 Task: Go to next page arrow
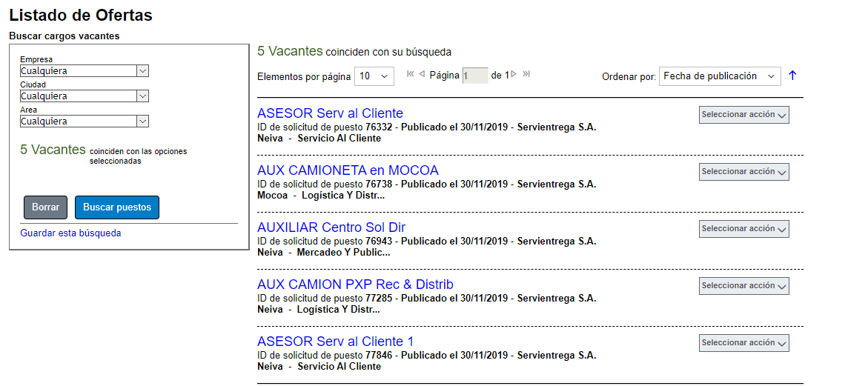(514, 74)
